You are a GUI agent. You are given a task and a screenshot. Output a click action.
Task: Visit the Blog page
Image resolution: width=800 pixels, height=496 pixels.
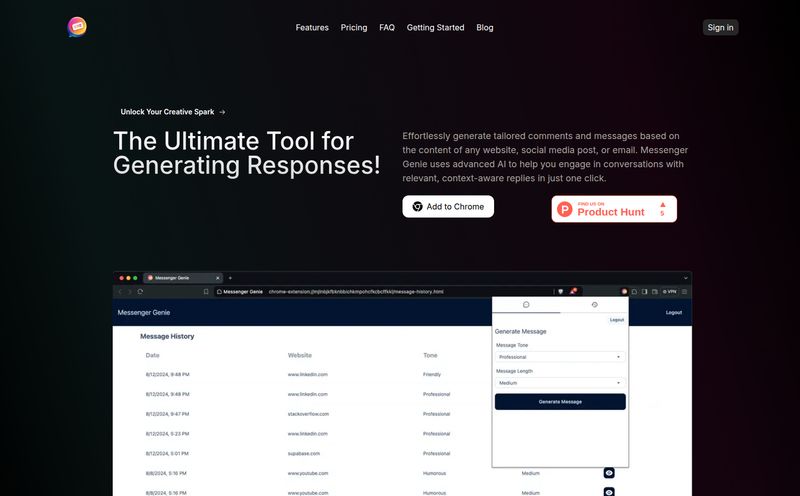(x=485, y=28)
